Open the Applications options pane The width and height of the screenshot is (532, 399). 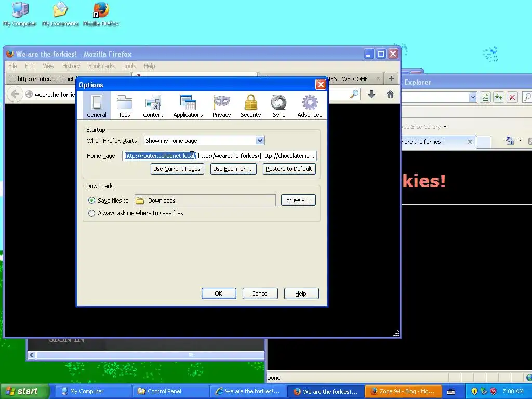point(188,106)
